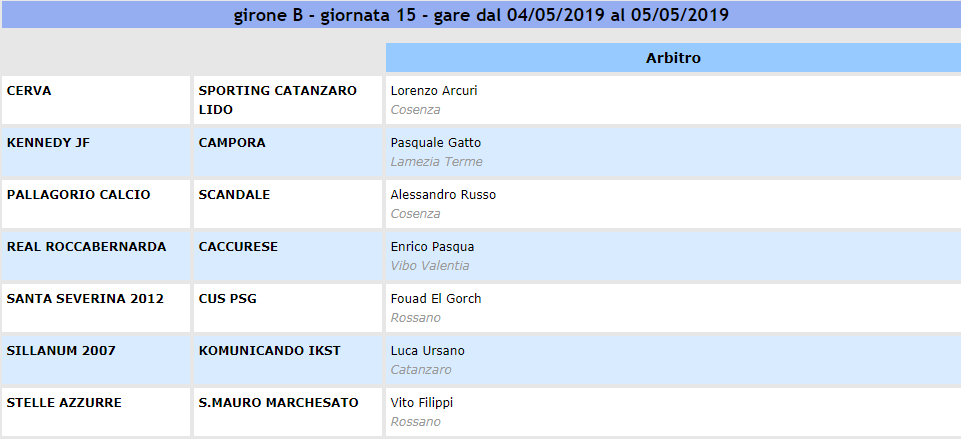Select home team CERVA

click(29, 91)
